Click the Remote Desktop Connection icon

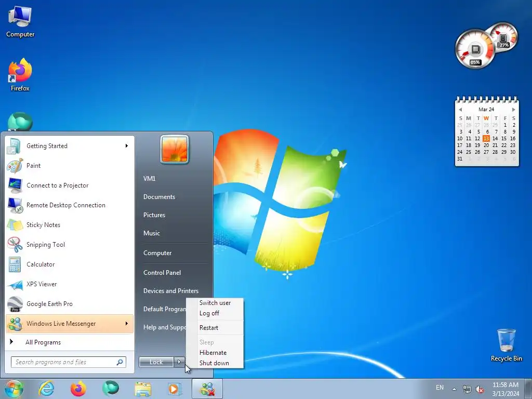tap(15, 205)
